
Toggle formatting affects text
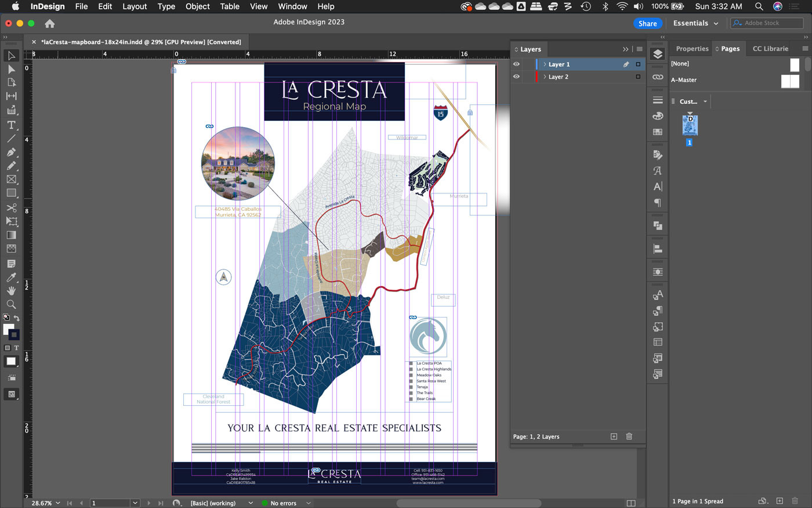pyautogui.click(x=16, y=348)
